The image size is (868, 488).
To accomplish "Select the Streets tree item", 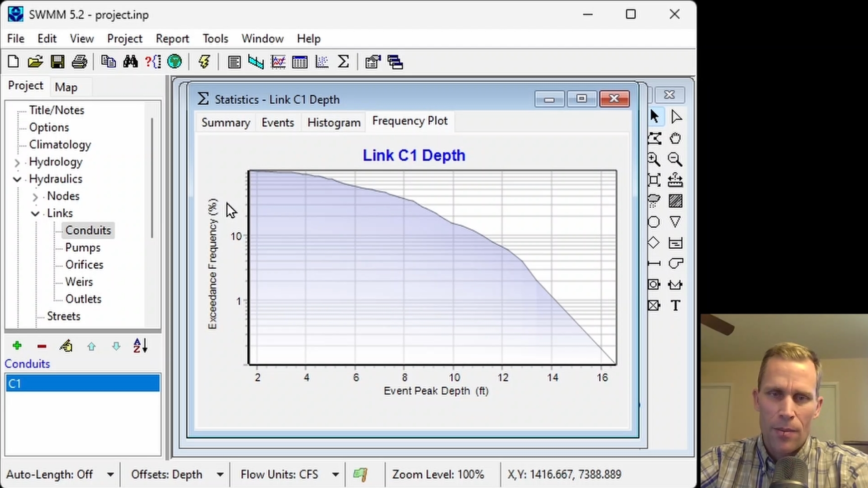I will (63, 317).
